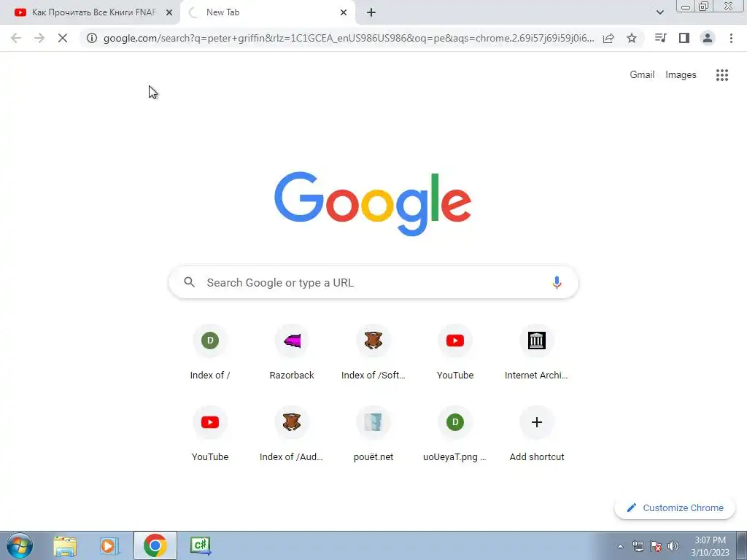Open the C# app in taskbar
The image size is (747, 560).
(x=201, y=545)
